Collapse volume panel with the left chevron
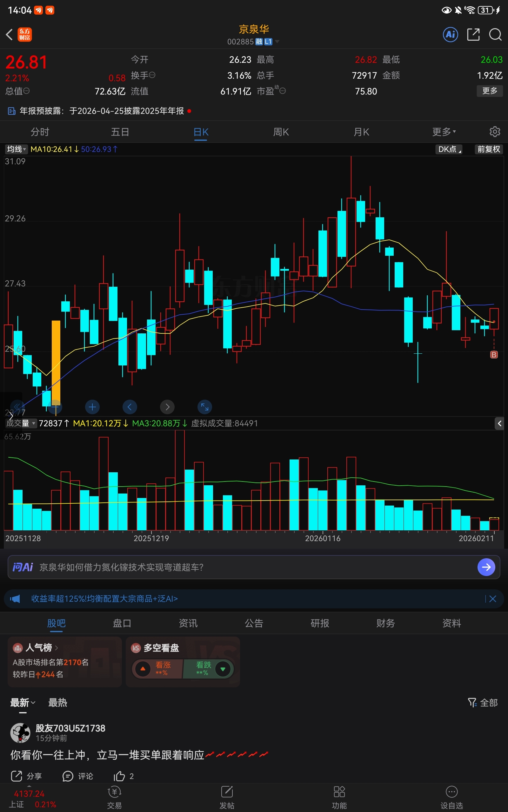The image size is (508, 812). [500, 423]
